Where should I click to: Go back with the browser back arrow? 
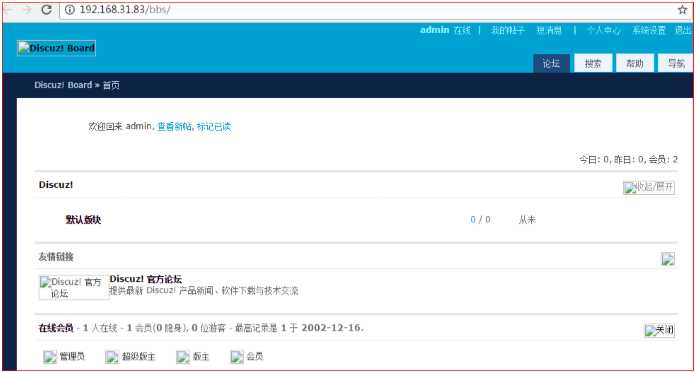[7, 10]
